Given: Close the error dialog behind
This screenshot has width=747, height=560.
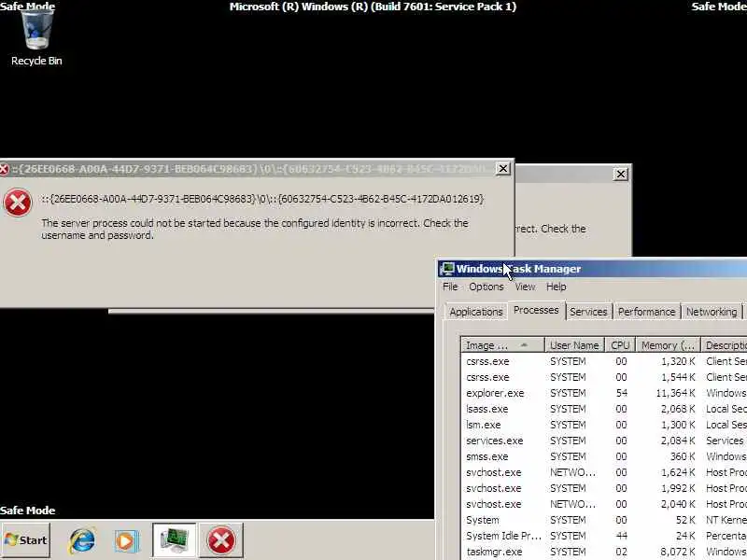Looking at the screenshot, I should point(621,175).
